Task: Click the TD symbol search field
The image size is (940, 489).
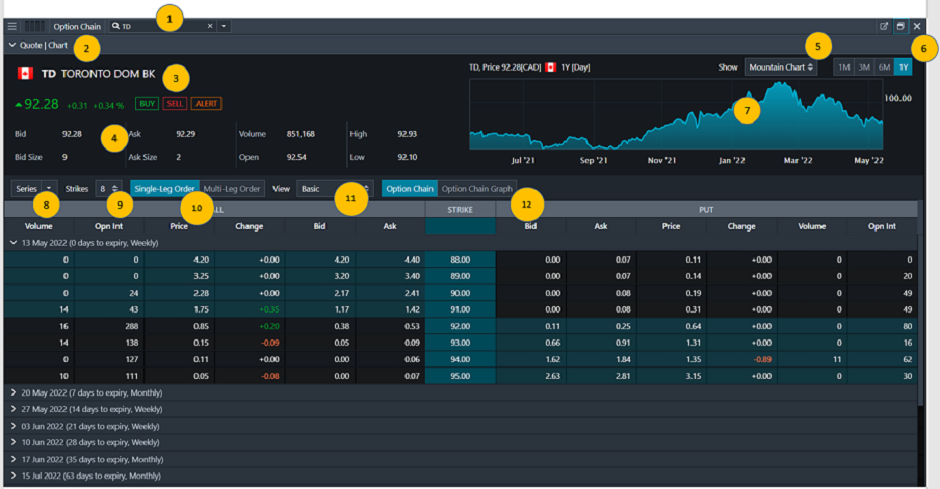Action: click(160, 26)
